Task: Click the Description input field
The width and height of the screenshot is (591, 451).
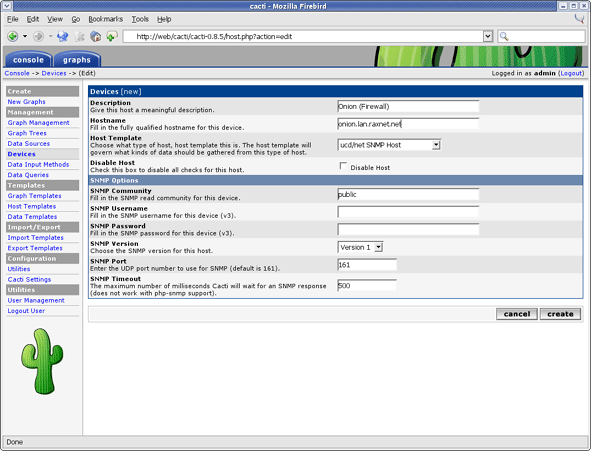Action: coord(408,107)
